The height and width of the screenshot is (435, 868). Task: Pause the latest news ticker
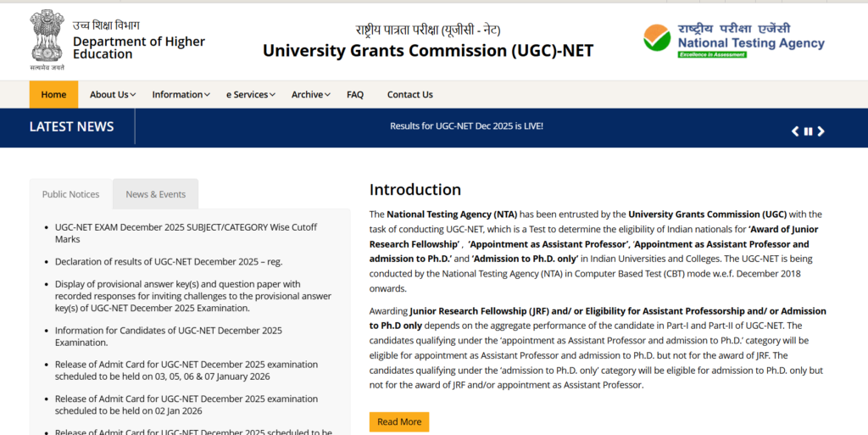pos(808,131)
